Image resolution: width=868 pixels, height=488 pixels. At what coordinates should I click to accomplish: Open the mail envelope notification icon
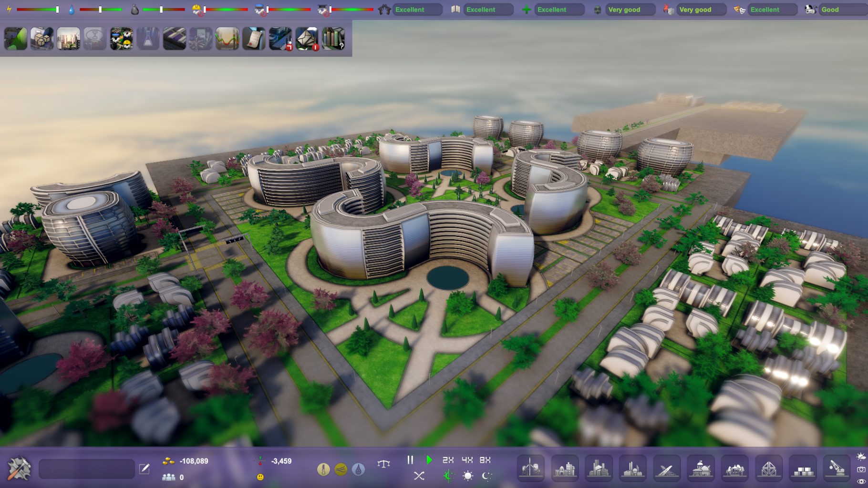coord(307,39)
